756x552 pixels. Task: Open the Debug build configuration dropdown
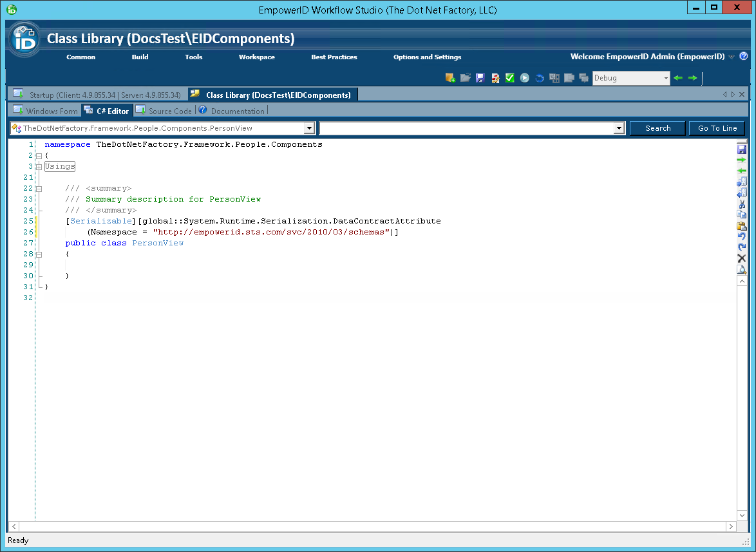click(x=666, y=77)
